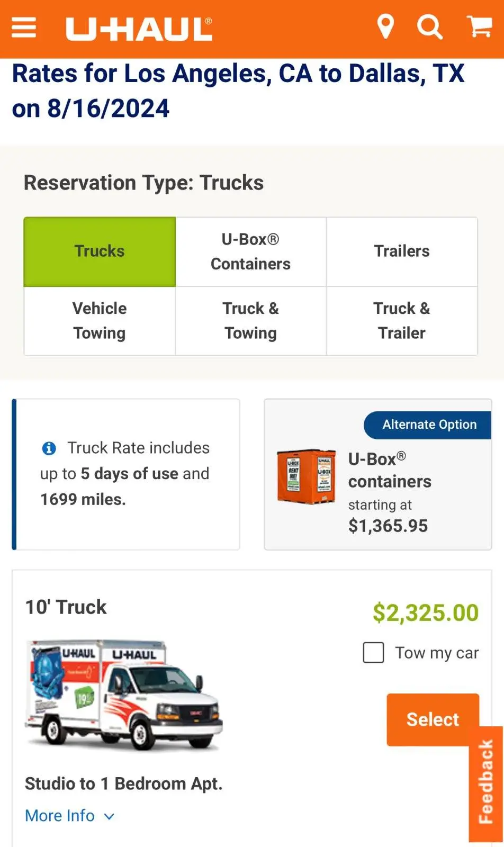This screenshot has width=504, height=847.
Task: Select the Trucks reservation tab
Action: pyautogui.click(x=100, y=251)
